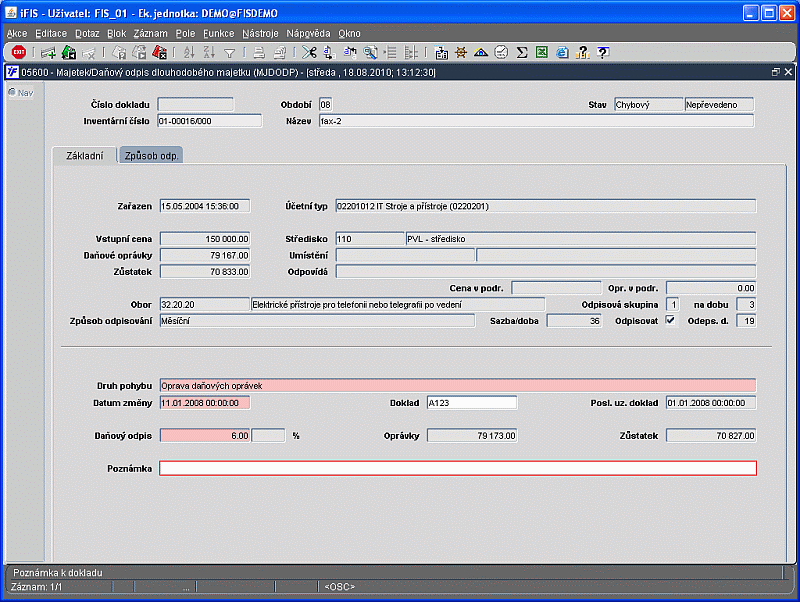Open the Editace menu
Screen dimensions: 800x602
pyautogui.click(x=51, y=34)
